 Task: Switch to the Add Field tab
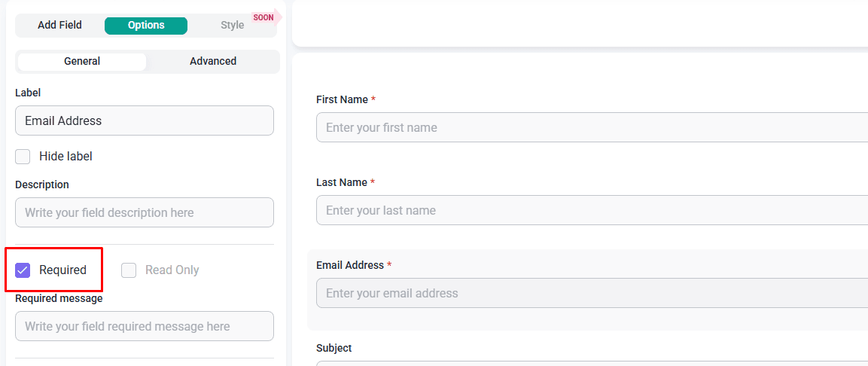point(59,25)
